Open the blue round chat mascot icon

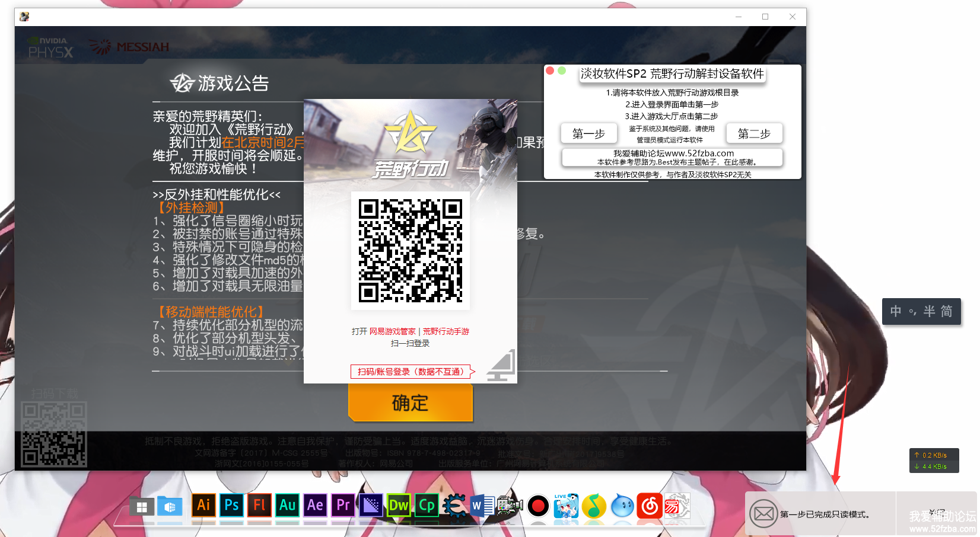622,506
